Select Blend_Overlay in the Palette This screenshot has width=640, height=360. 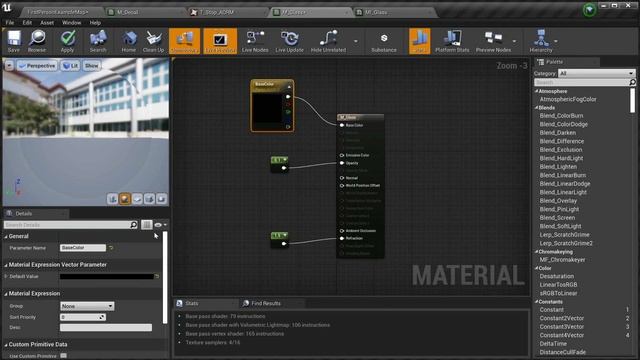(x=558, y=201)
